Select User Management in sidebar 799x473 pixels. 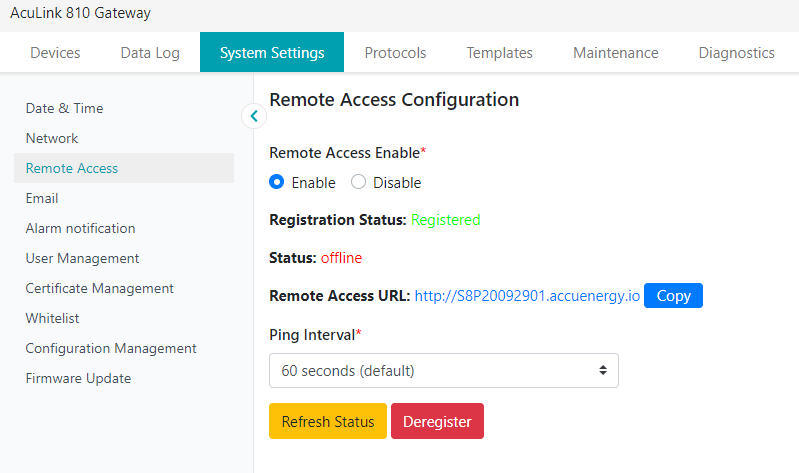pyautogui.click(x=82, y=258)
